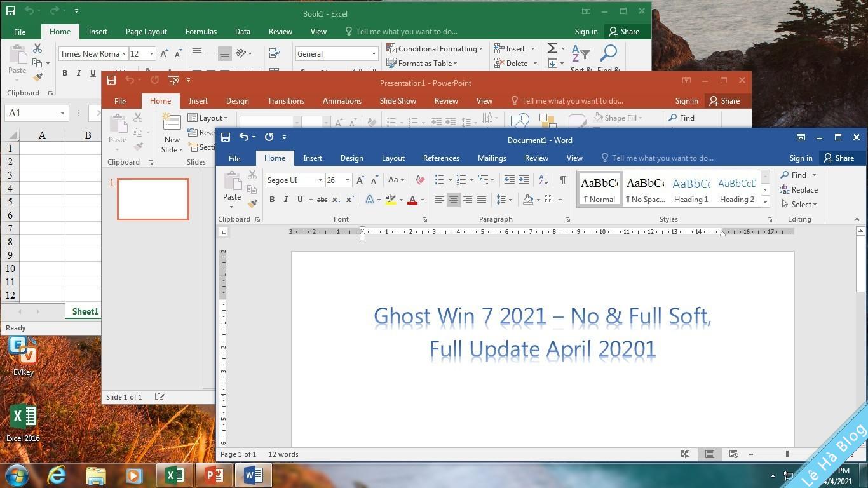Click the Text Effects glowing A icon
The image size is (868, 488).
369,200
